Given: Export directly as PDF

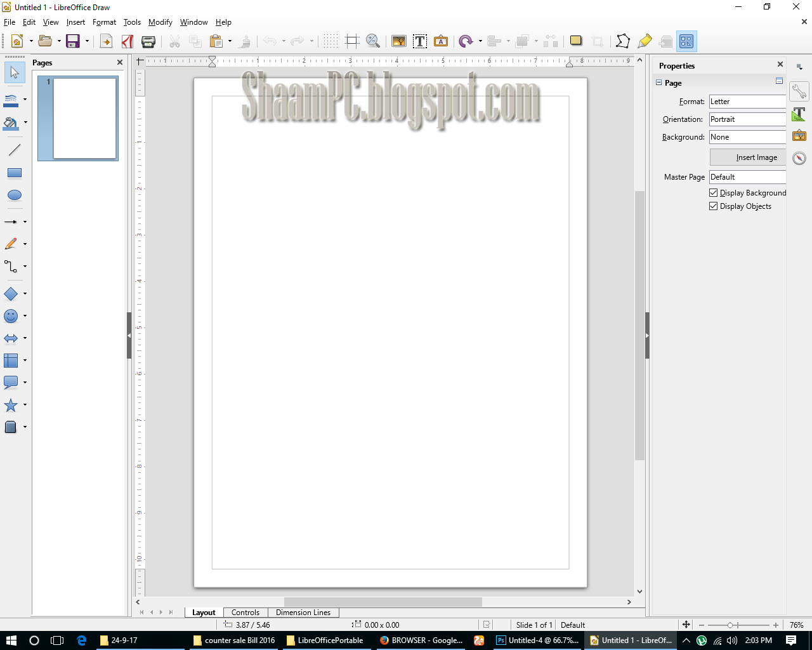Looking at the screenshot, I should (x=128, y=41).
